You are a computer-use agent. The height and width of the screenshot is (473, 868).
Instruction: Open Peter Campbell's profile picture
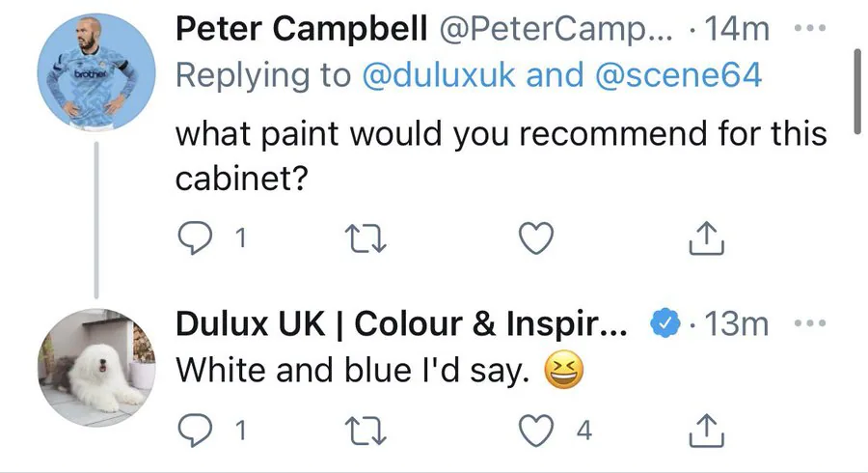coord(95,71)
